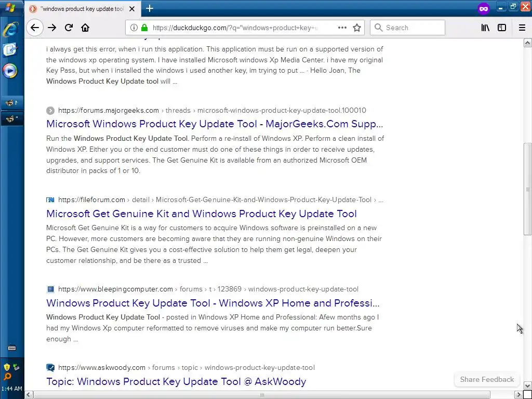
Task: Click horizontal scrollbar left arrow
Action: 29,395
